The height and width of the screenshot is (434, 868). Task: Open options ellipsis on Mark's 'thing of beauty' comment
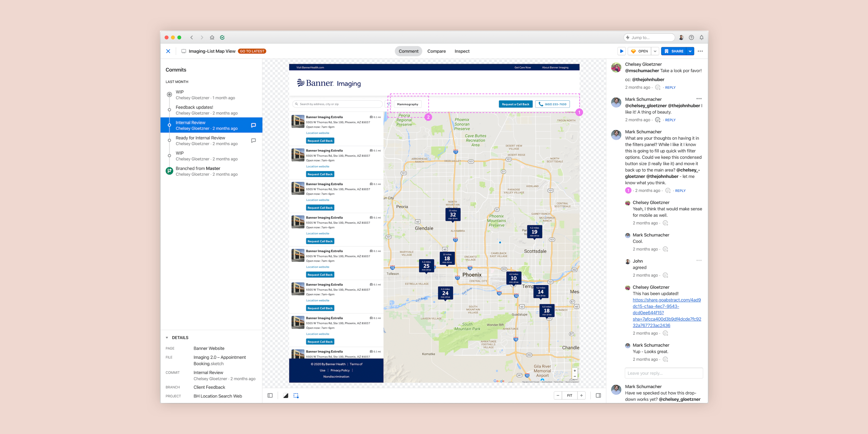click(x=699, y=99)
